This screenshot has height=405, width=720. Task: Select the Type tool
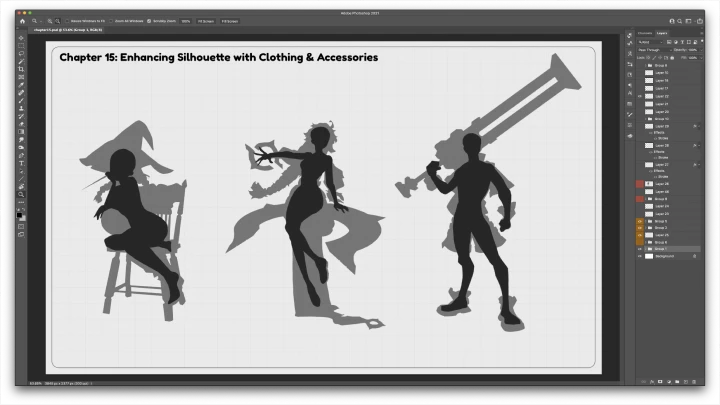coord(21,163)
